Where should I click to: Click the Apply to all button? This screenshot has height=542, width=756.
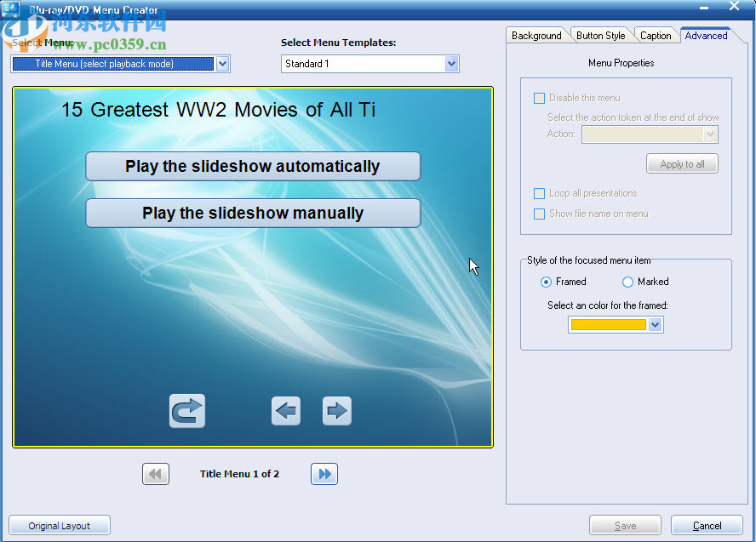pos(682,163)
